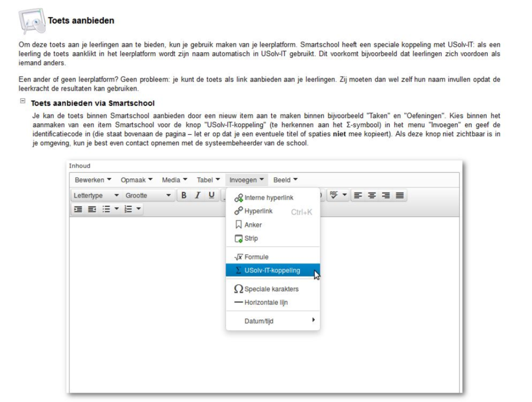The width and height of the screenshot is (532, 402).
Task: Run the ABC spell check tool
Action: [x=334, y=195]
